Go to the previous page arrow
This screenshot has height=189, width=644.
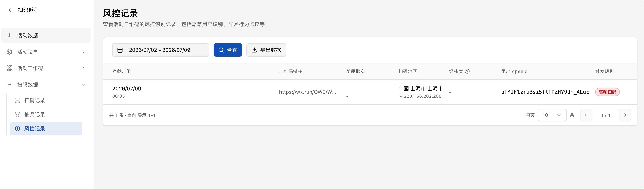tap(586, 115)
